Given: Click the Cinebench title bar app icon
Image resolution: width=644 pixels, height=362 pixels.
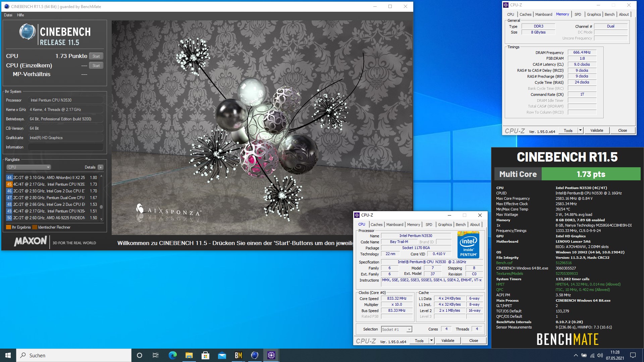Looking at the screenshot, I should [x=6, y=6].
